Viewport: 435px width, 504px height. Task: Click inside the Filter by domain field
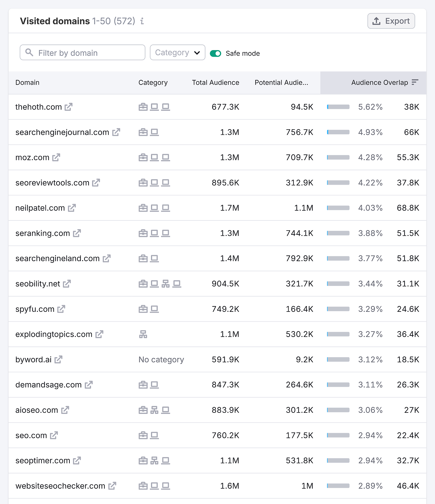coord(83,53)
